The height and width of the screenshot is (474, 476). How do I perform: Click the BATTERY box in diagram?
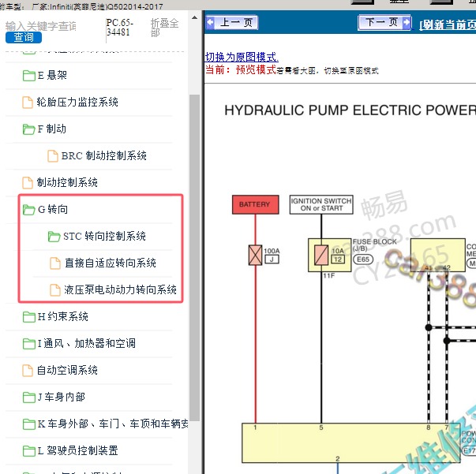pos(255,205)
